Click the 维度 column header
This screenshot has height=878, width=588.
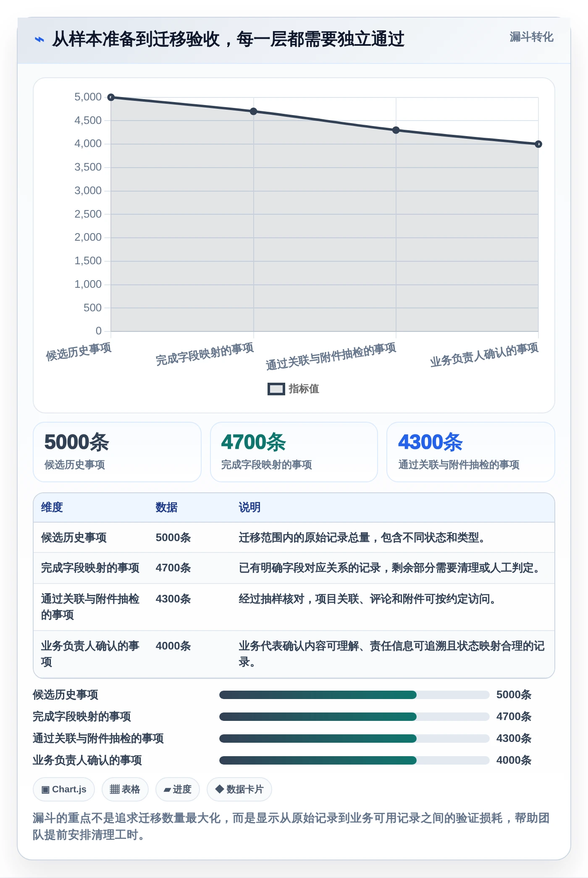point(52,507)
